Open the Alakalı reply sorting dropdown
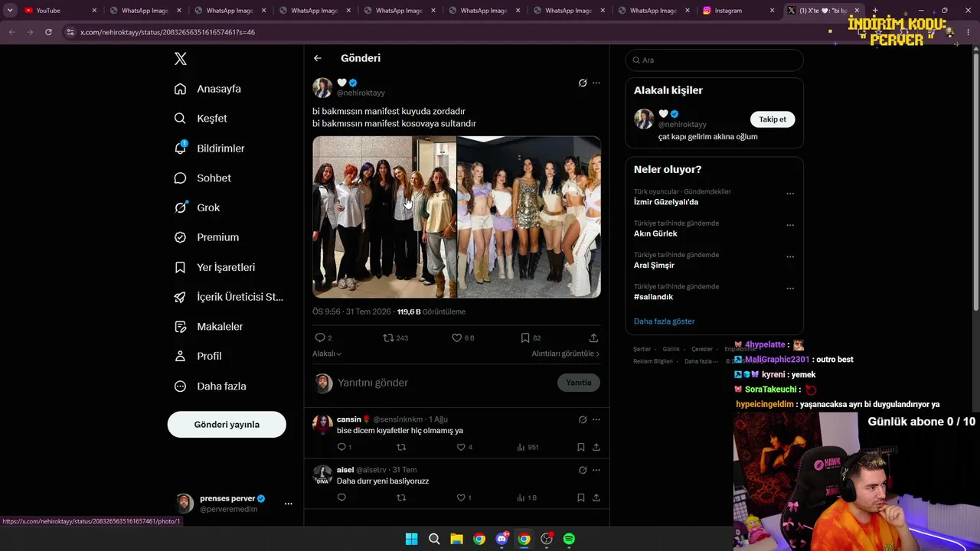Image resolution: width=980 pixels, height=551 pixels. coord(327,354)
